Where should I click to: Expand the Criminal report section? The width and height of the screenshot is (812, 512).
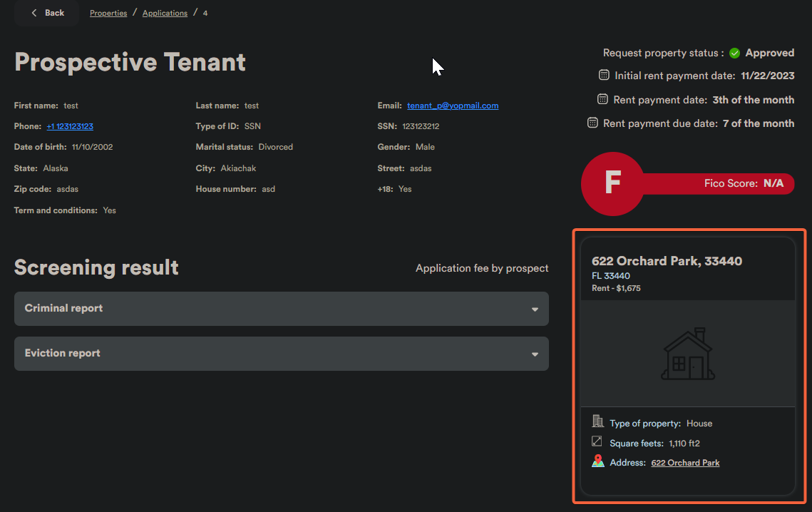[281, 309]
